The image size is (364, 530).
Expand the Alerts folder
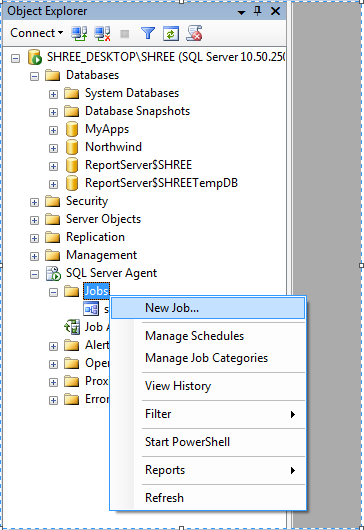pyautogui.click(x=53, y=346)
